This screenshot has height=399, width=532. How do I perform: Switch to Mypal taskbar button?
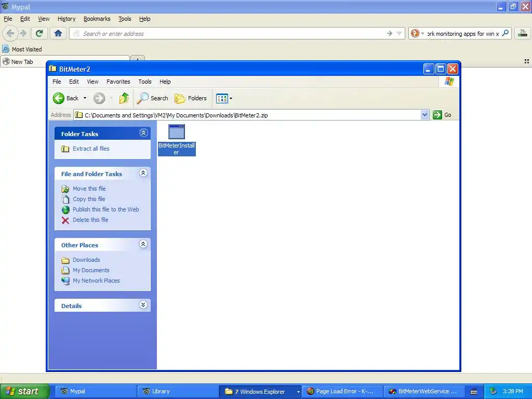[x=97, y=391]
